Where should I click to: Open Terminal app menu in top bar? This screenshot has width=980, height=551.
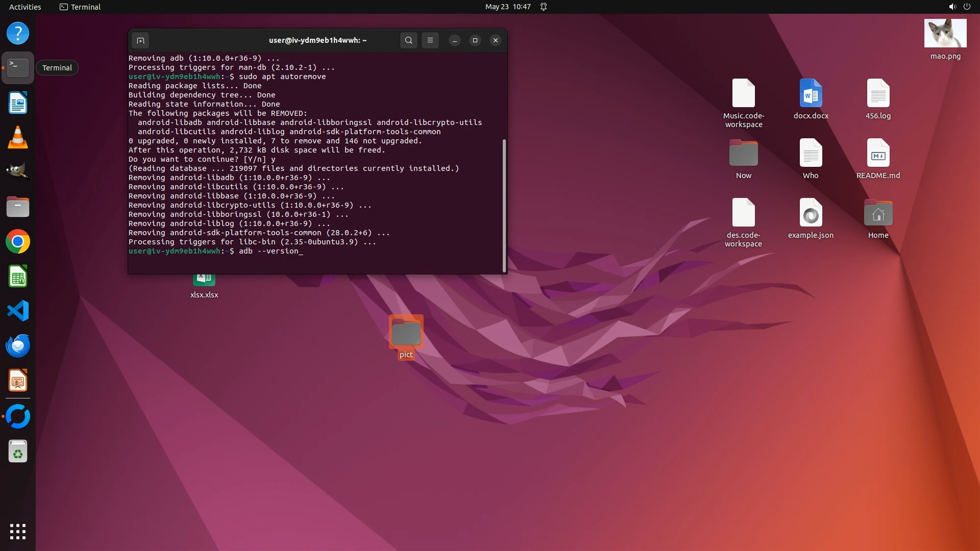80,7
